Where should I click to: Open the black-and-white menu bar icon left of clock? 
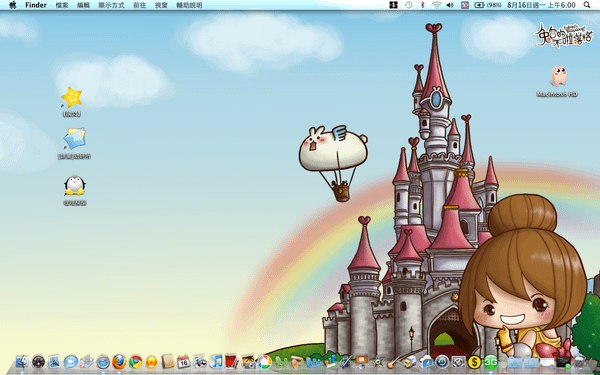393,5
